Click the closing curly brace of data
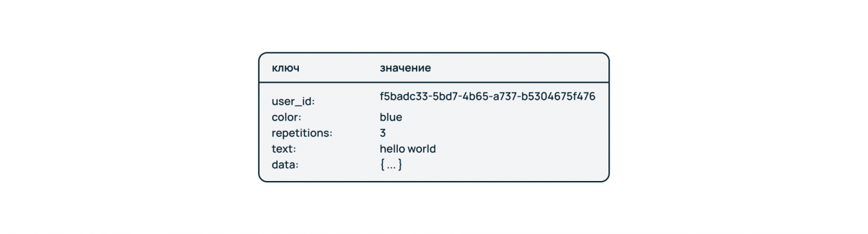Image resolution: width=868 pixels, height=234 pixels. (400, 165)
